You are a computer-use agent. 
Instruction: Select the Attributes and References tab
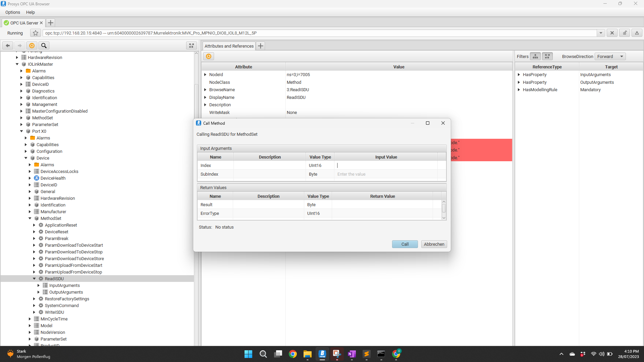point(229,46)
